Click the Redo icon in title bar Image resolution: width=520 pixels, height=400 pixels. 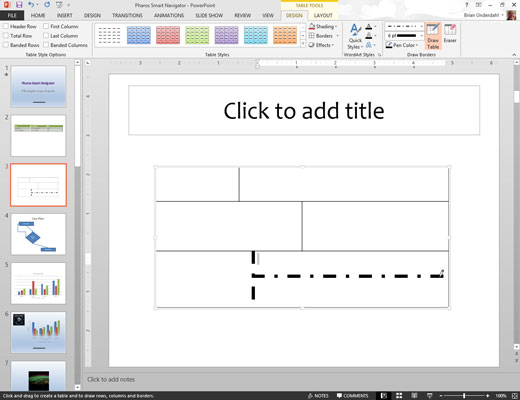[x=47, y=5]
